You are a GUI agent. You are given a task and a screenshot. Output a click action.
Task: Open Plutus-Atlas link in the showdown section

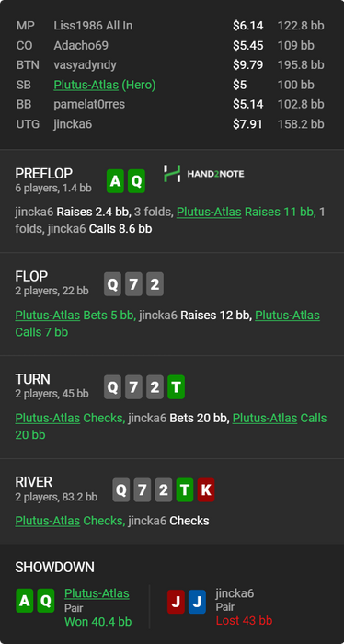coord(97,593)
